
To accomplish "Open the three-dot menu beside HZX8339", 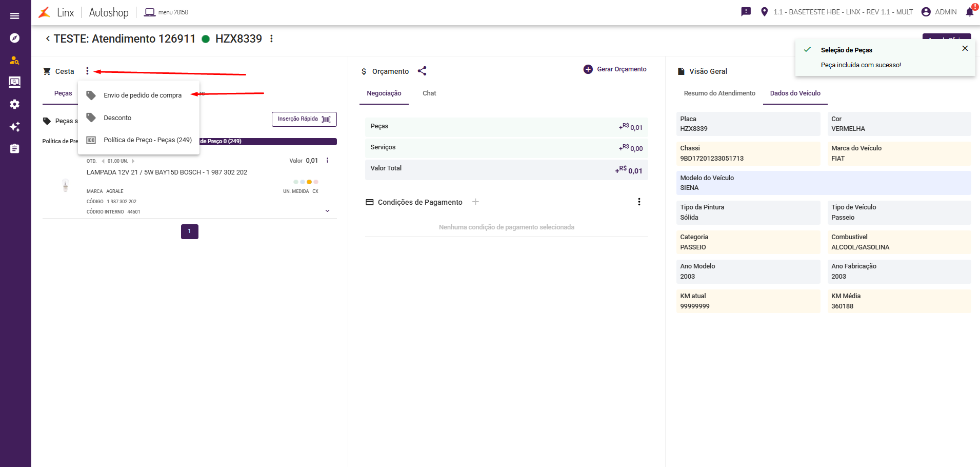I will coord(271,39).
